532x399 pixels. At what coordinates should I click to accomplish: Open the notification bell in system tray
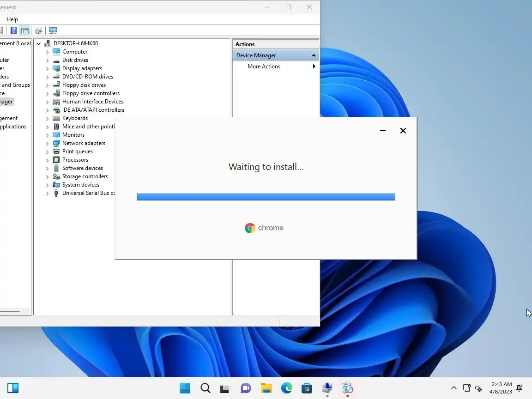click(x=519, y=388)
